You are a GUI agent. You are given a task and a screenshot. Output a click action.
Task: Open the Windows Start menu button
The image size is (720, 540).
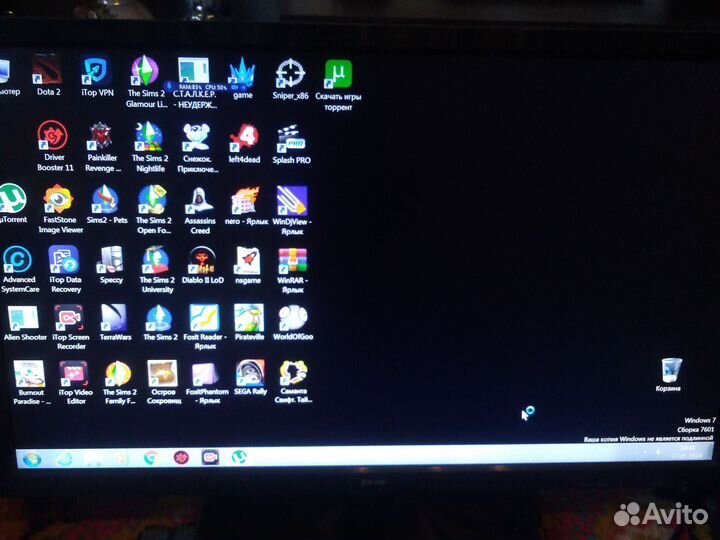coord(31,458)
